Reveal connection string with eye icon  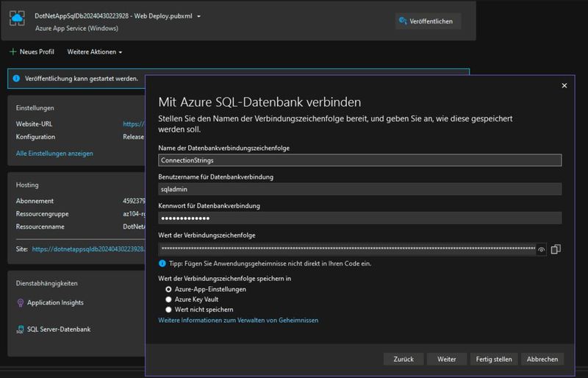[542, 250]
